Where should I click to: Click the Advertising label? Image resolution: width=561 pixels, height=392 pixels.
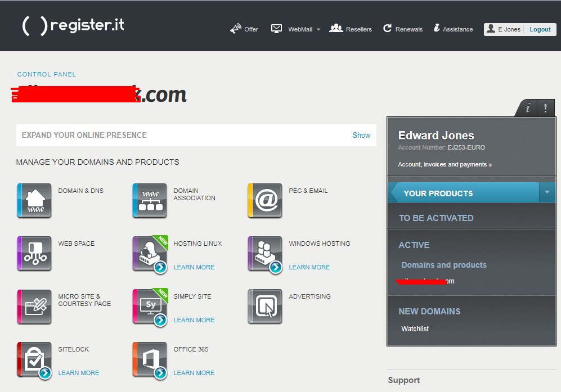click(x=309, y=296)
